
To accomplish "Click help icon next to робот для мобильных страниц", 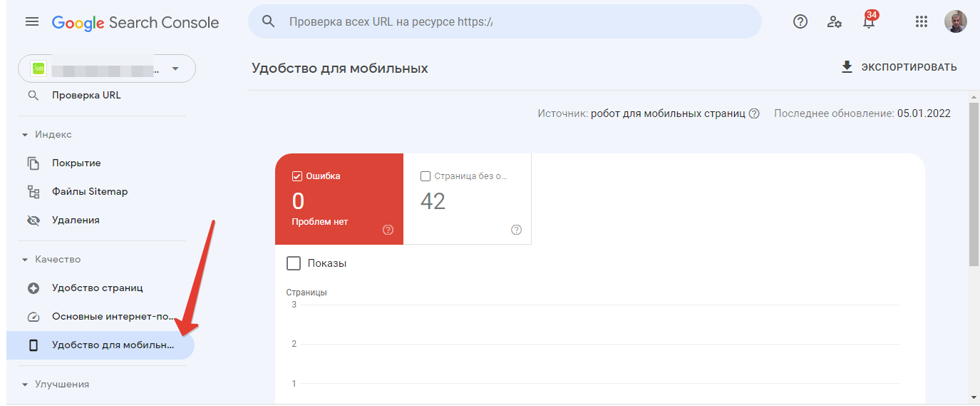I will pos(754,113).
